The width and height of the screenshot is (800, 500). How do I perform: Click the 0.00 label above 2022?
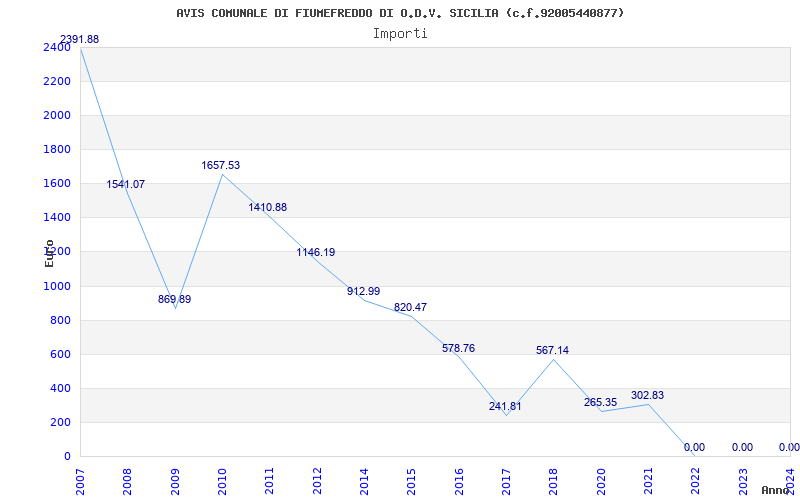tap(694, 447)
